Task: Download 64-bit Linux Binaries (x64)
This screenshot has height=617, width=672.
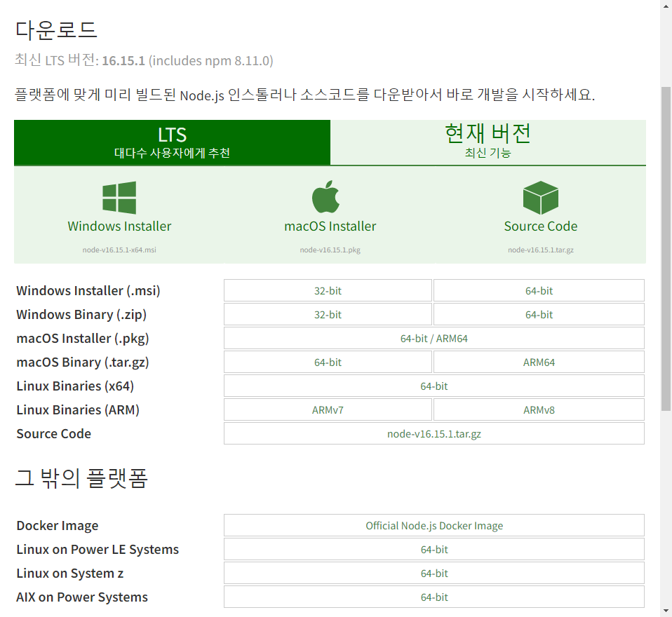Action: click(434, 386)
